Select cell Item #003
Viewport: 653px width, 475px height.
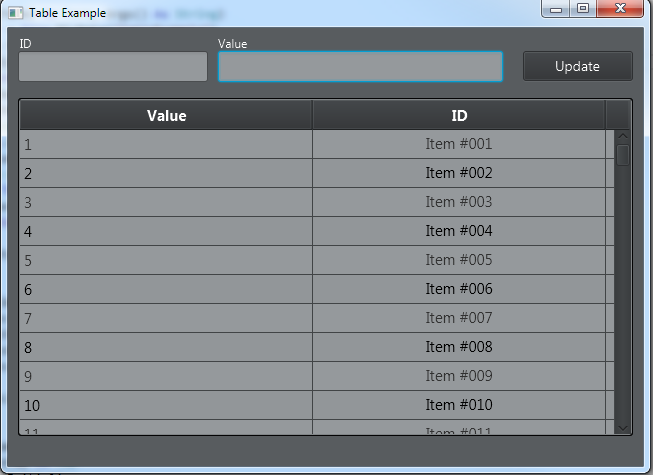click(x=459, y=202)
